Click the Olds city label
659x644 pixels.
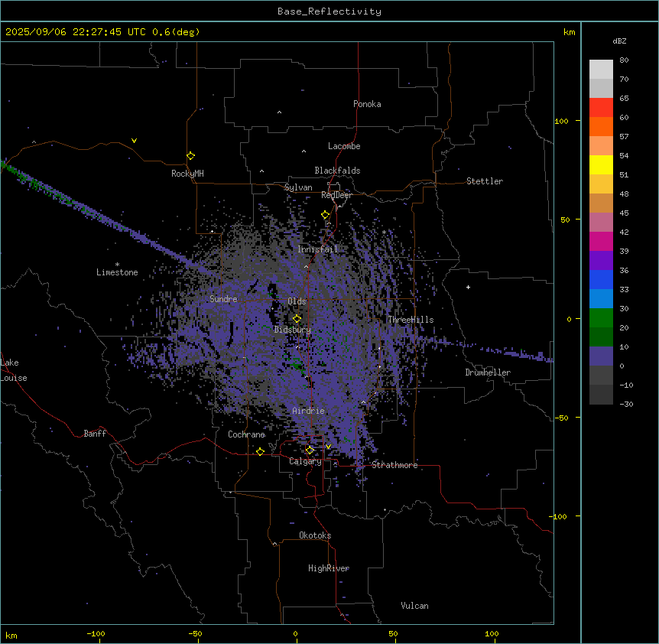tap(297, 301)
